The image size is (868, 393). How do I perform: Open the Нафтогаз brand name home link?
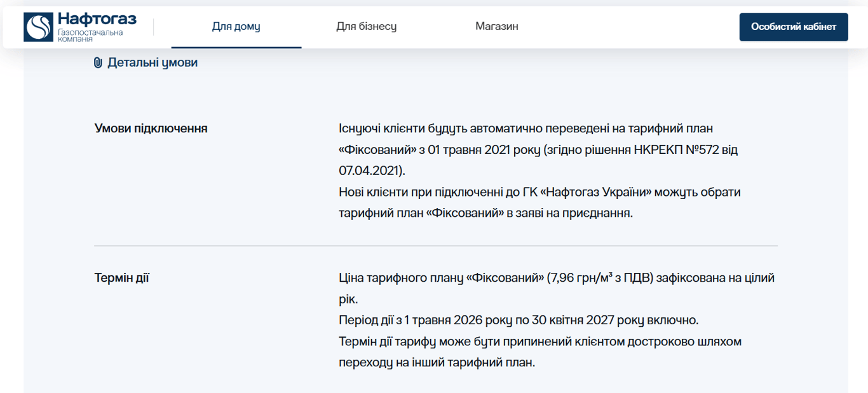click(x=97, y=19)
